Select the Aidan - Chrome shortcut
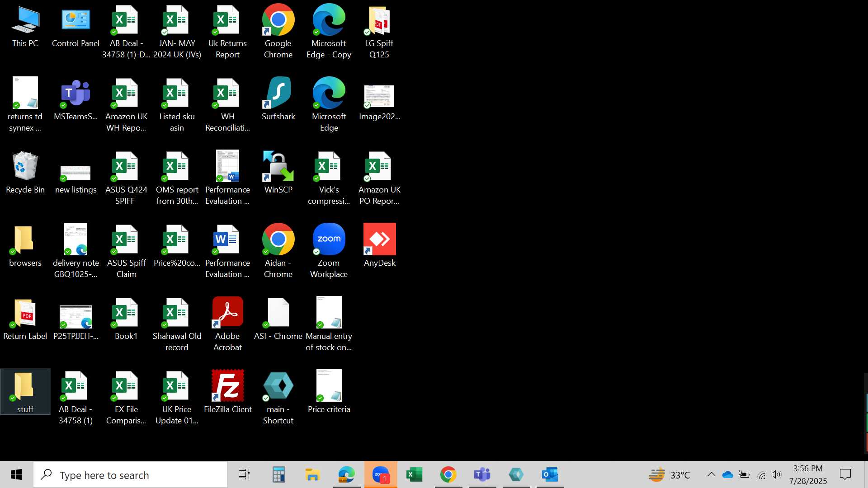The width and height of the screenshot is (868, 488). [278, 251]
